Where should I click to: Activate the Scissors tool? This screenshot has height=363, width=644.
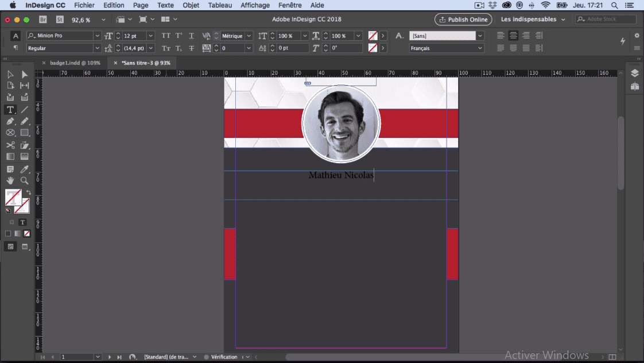point(10,145)
